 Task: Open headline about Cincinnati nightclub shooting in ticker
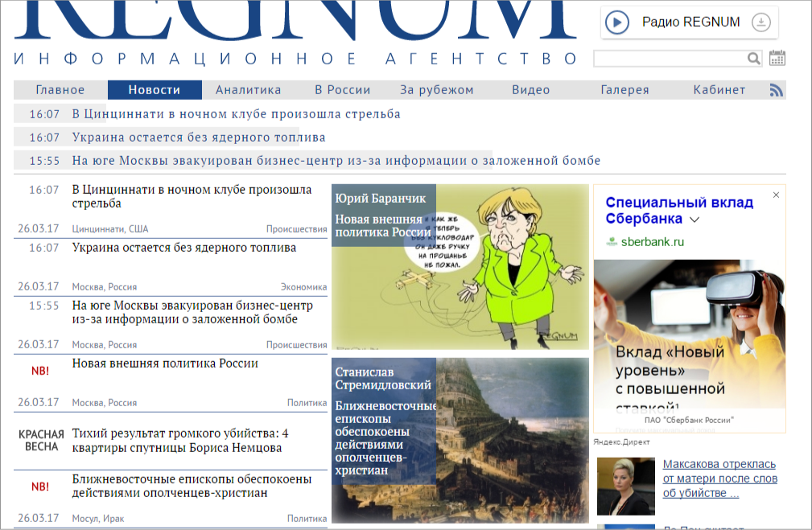click(x=236, y=114)
